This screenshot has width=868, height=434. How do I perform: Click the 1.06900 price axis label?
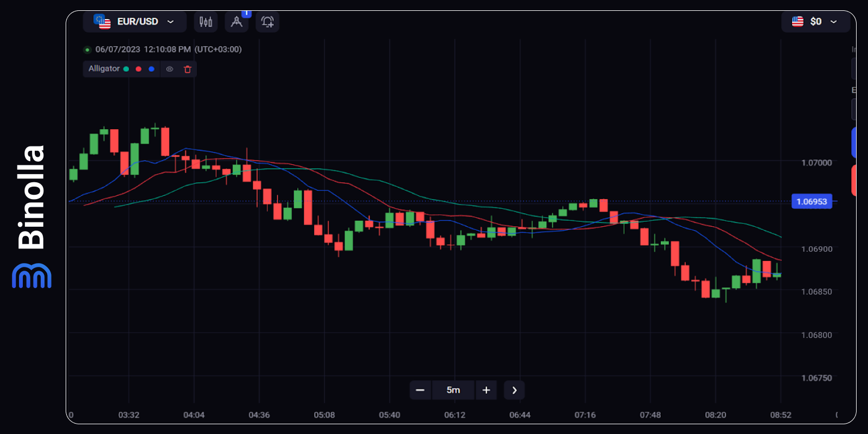[816, 249]
